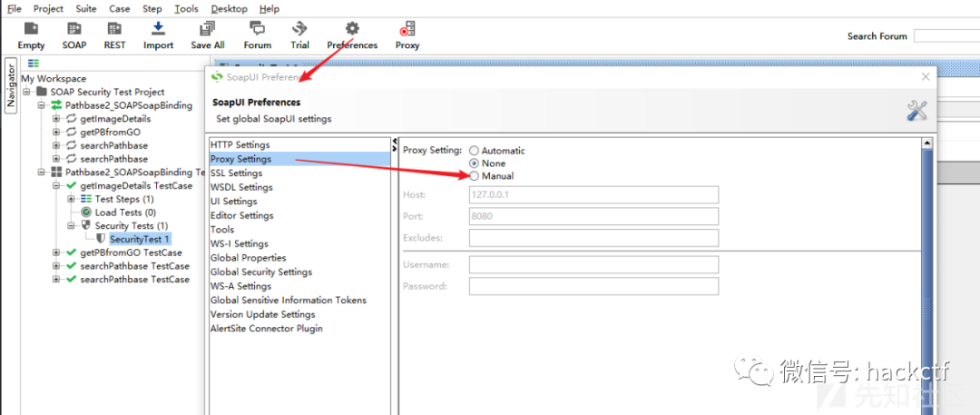Click the Search Forum input box
Screen dimensions: 980x415
tap(946, 36)
